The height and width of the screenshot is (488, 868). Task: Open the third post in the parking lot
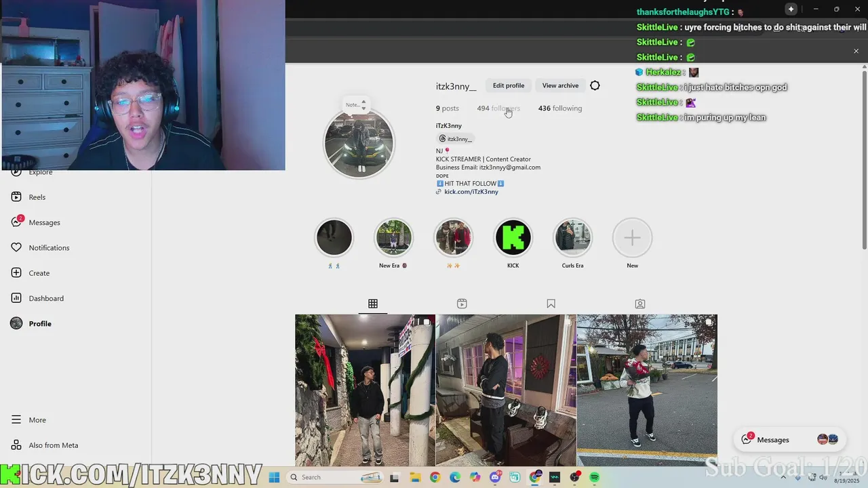coord(647,390)
